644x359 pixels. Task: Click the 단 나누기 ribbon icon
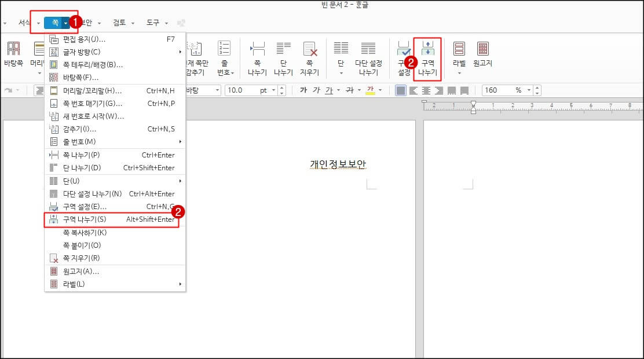click(283, 58)
